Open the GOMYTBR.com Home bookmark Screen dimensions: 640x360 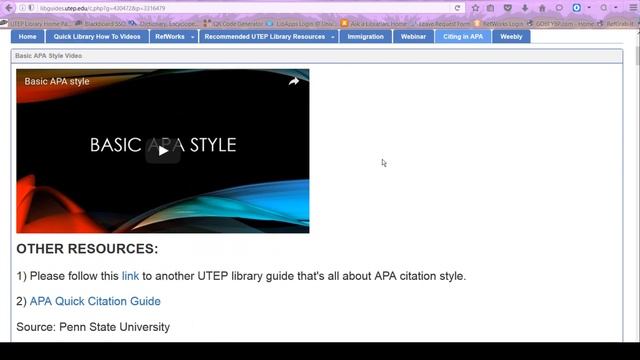(x=561, y=24)
